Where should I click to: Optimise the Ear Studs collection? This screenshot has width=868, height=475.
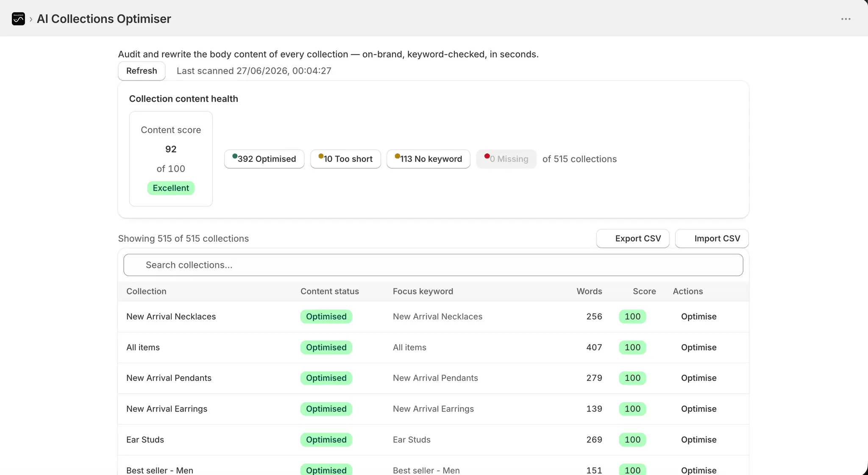coord(699,440)
